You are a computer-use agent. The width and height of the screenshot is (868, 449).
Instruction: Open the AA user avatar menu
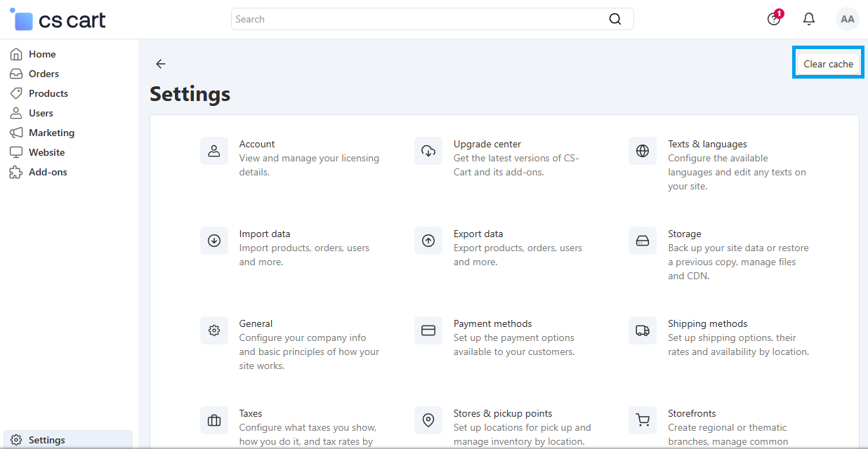pyautogui.click(x=848, y=19)
